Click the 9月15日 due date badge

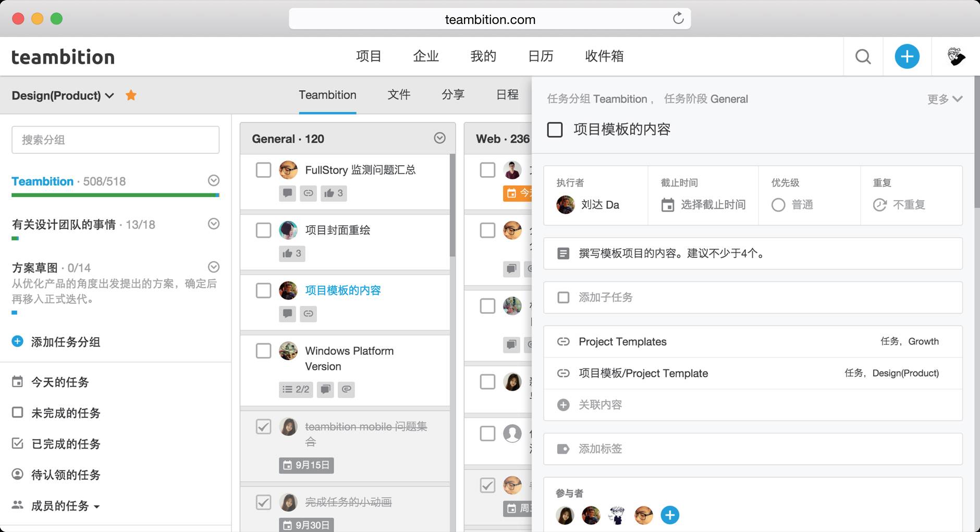(x=307, y=465)
